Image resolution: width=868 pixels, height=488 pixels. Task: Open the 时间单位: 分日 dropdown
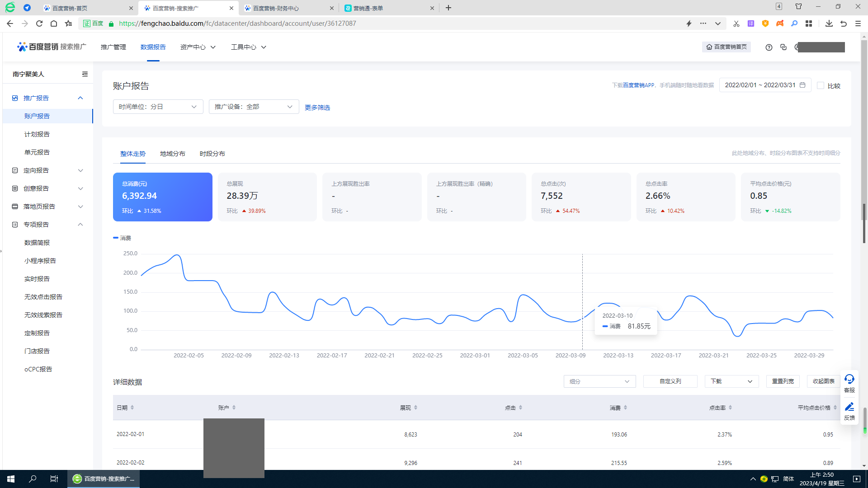click(x=158, y=107)
